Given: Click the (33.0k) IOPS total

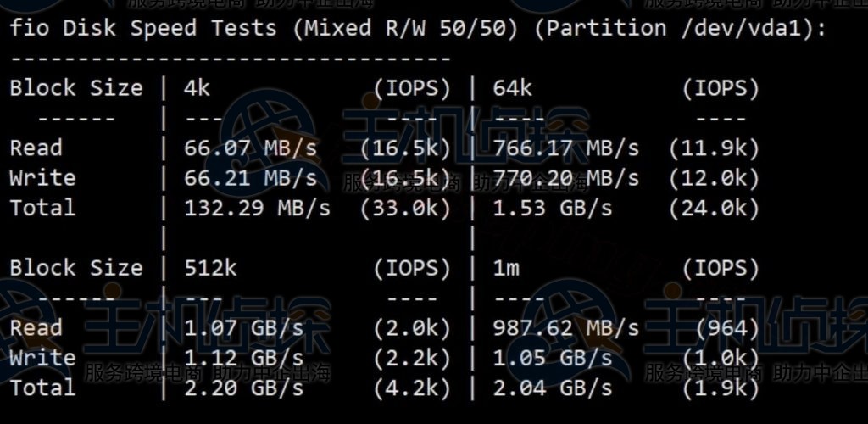Looking at the screenshot, I should point(405,209).
